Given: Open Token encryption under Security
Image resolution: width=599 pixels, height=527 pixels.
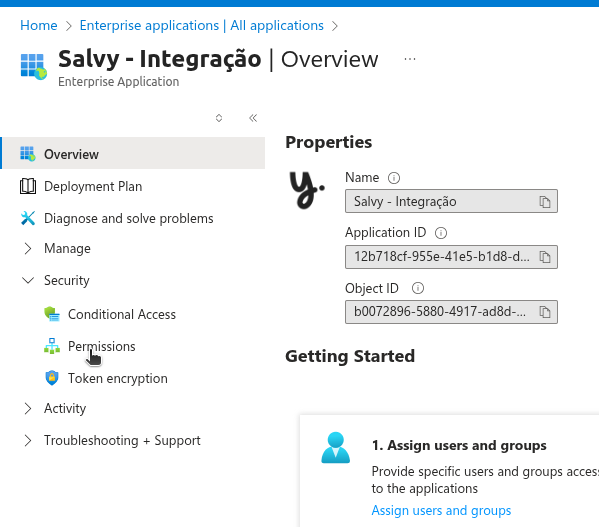Looking at the screenshot, I should [117, 378].
